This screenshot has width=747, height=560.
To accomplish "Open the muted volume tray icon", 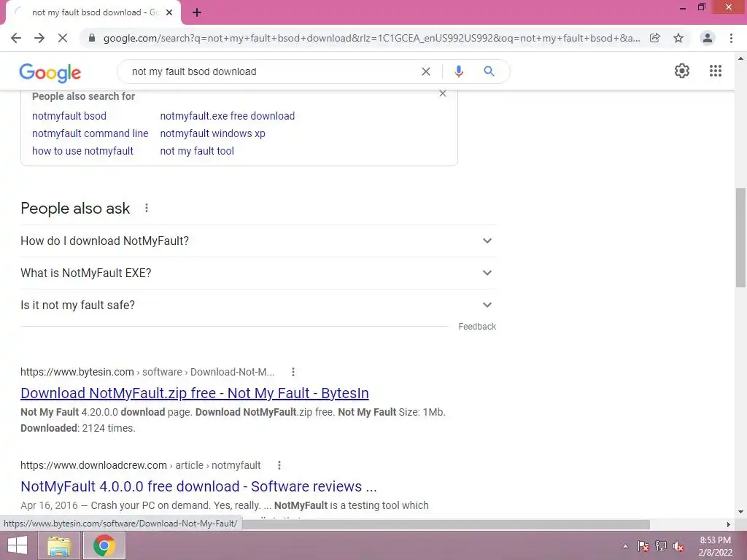I will coord(678,546).
